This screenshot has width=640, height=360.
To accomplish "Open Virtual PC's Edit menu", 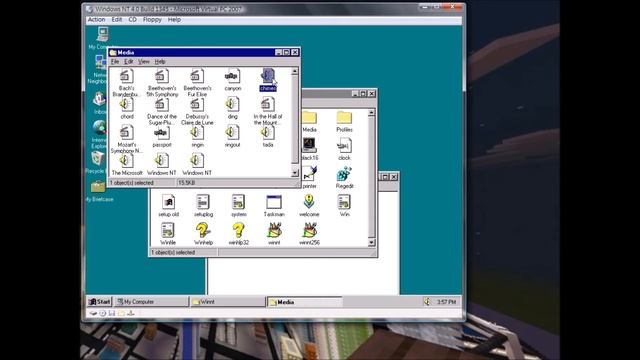I will (117, 20).
